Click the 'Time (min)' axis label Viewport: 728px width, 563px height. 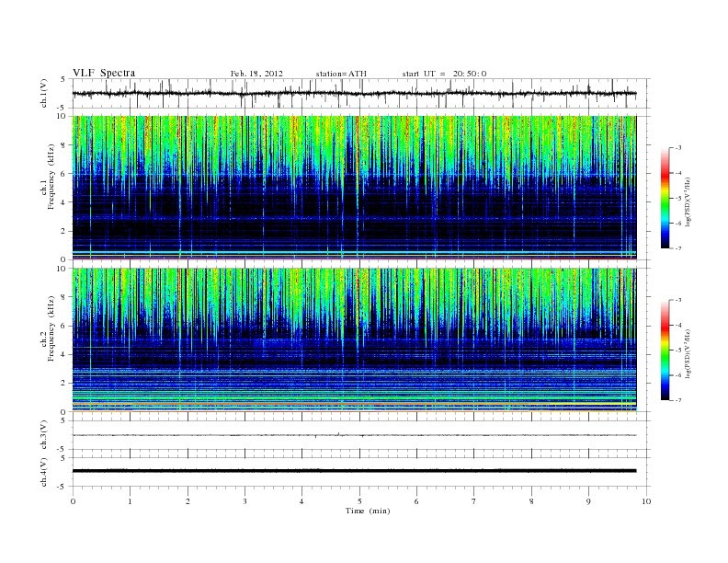click(x=368, y=511)
